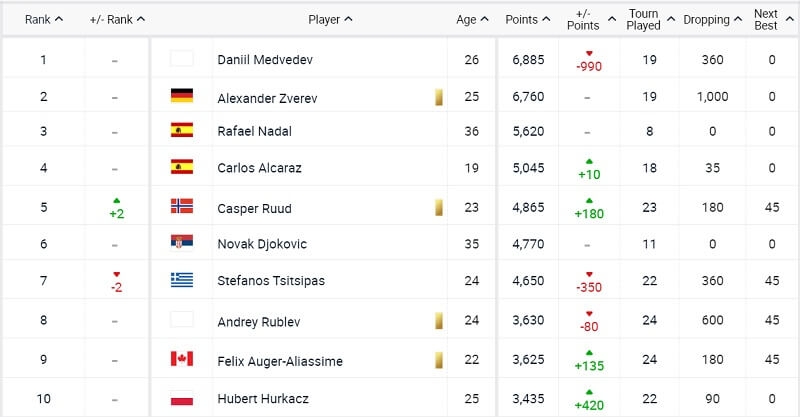800x417 pixels.
Task: Click the Canadian flag by Felix Auger-Aliassime
Action: (x=181, y=358)
